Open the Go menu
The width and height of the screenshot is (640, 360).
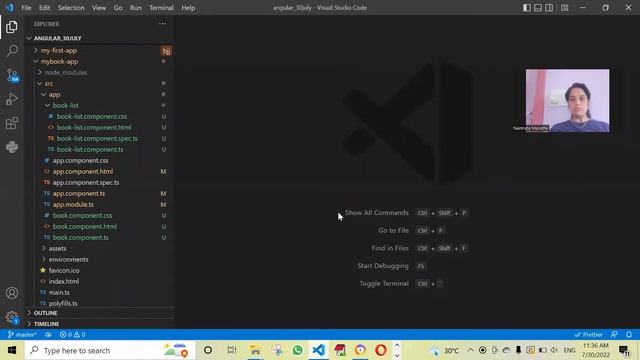[x=118, y=8]
